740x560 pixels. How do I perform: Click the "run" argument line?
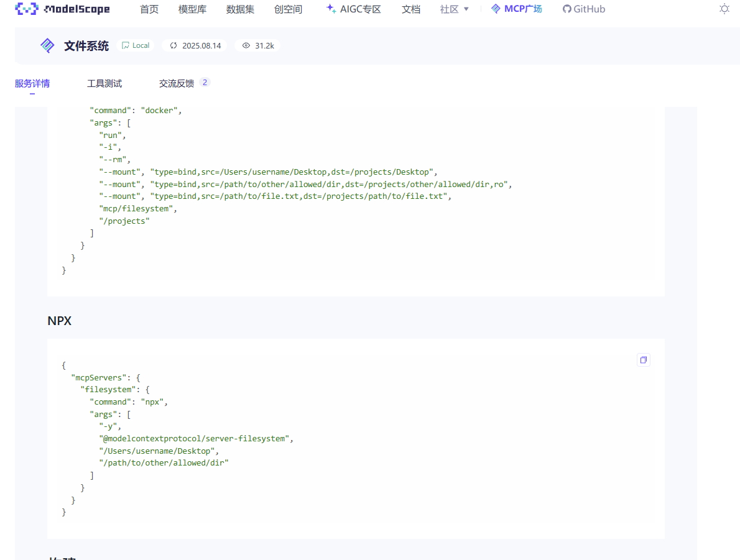[x=113, y=135]
